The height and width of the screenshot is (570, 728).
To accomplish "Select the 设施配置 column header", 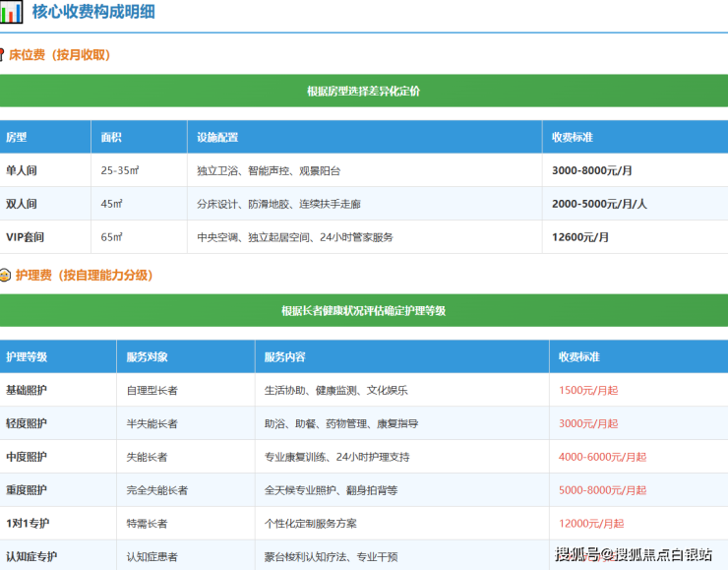I will (x=217, y=137).
